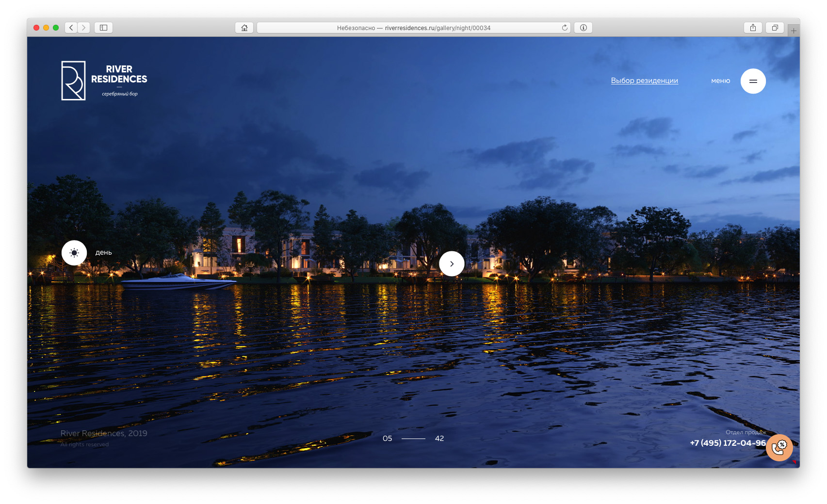
Task: Switch to day view with sun icon
Action: point(74,253)
